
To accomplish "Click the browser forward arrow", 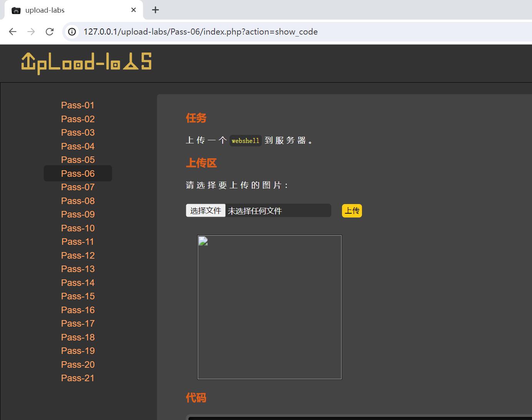I will (x=31, y=32).
